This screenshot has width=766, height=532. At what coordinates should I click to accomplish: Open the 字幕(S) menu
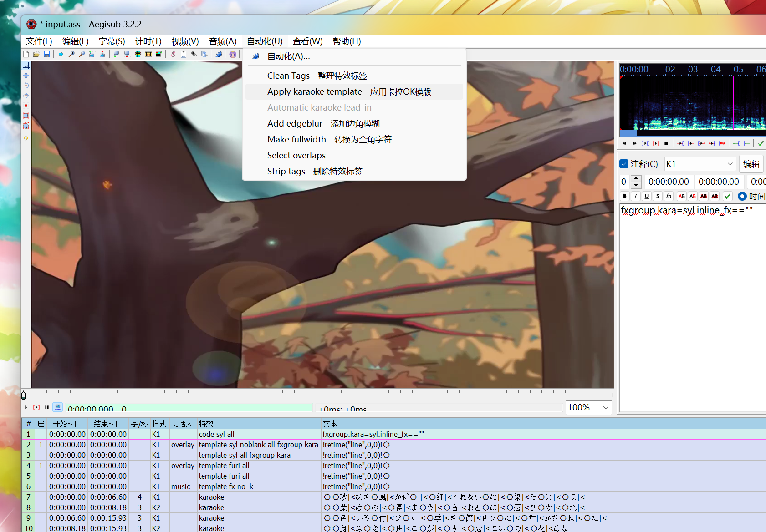(x=112, y=41)
